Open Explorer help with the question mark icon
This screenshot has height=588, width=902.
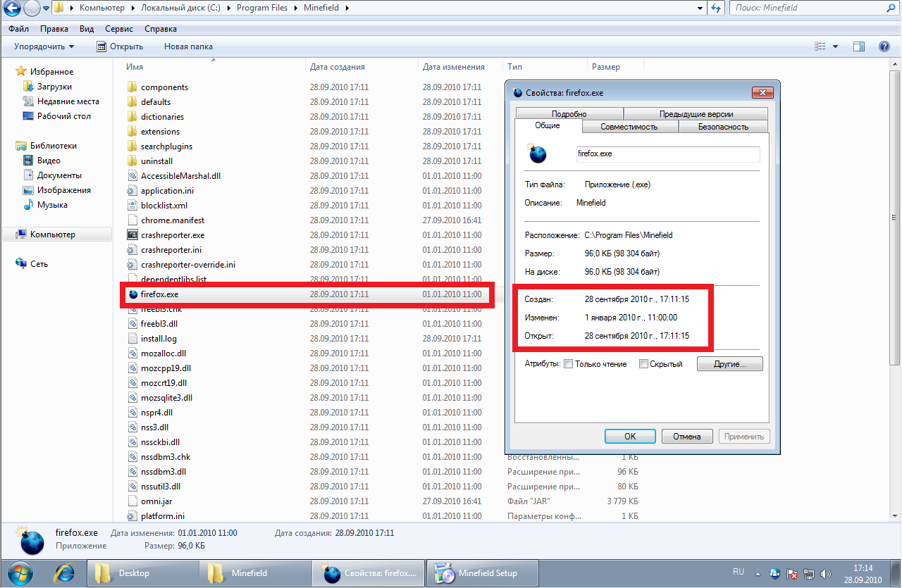pyautogui.click(x=884, y=46)
